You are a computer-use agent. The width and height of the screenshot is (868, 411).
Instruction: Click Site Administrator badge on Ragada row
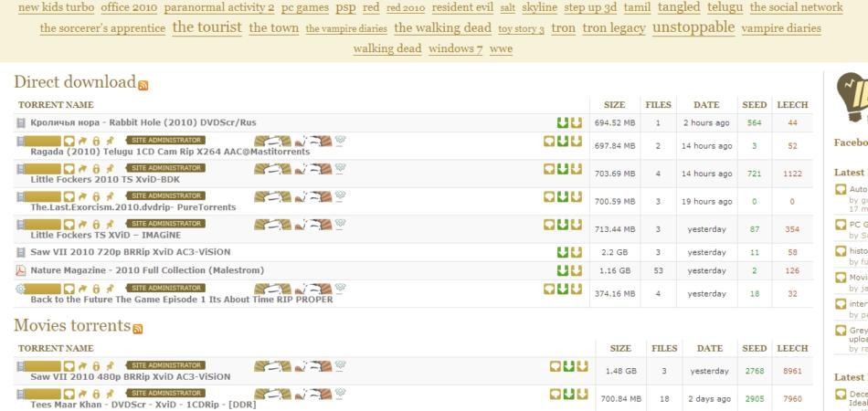pyautogui.click(x=165, y=140)
